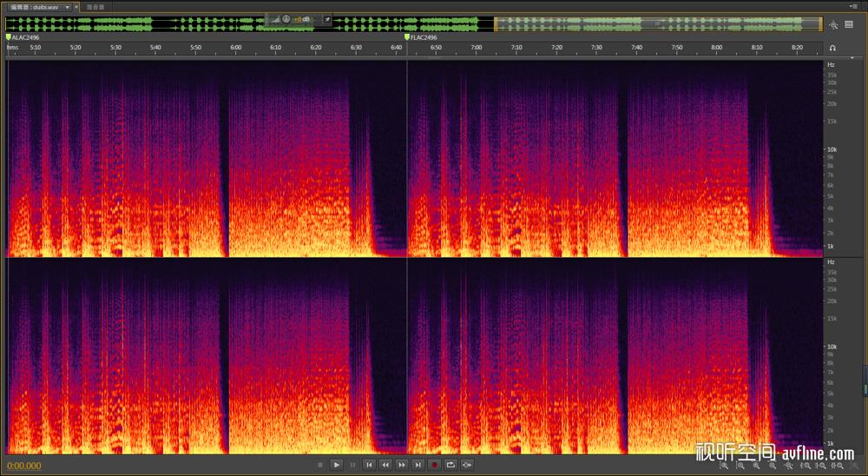Click the 8:00 mark on the time ruler

716,48
